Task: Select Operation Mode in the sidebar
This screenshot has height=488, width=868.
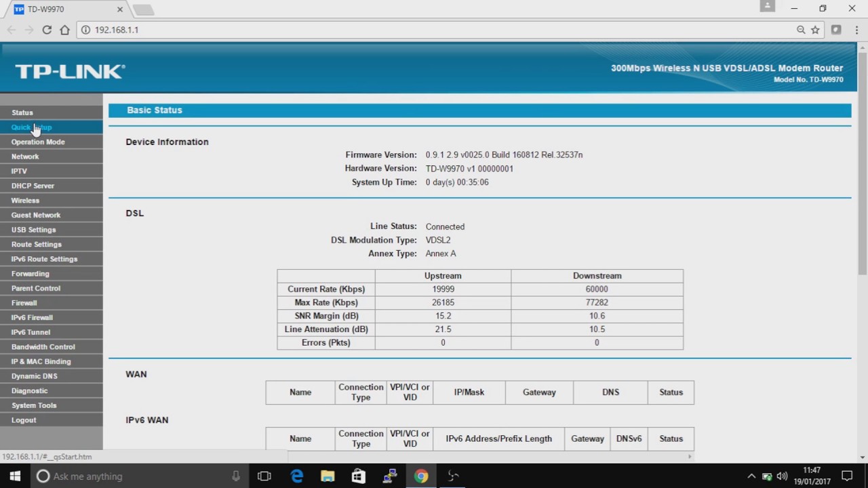Action: pyautogui.click(x=52, y=142)
